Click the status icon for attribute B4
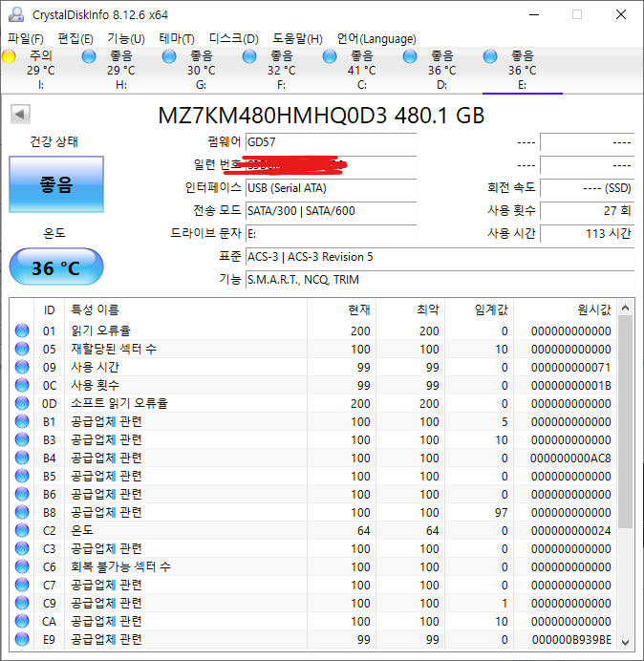Image resolution: width=644 pixels, height=661 pixels. 22,458
